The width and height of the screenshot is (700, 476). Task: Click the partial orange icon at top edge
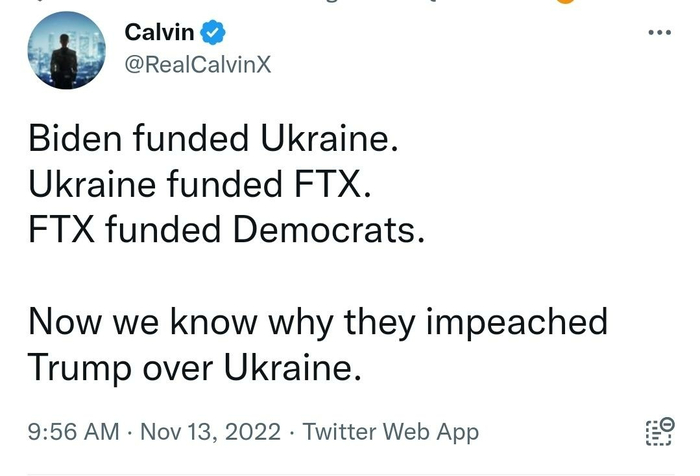pos(566,4)
